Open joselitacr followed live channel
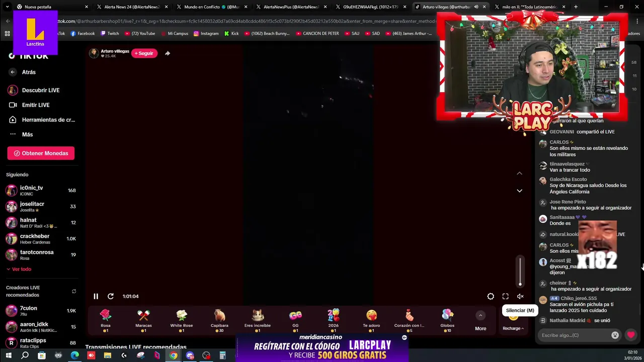This screenshot has width=644, height=362. [x=41, y=207]
